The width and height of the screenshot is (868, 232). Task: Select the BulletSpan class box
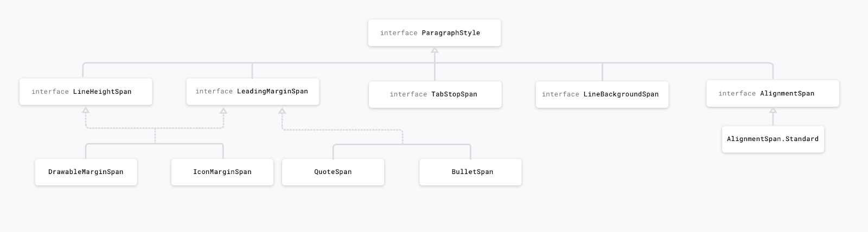(470, 172)
